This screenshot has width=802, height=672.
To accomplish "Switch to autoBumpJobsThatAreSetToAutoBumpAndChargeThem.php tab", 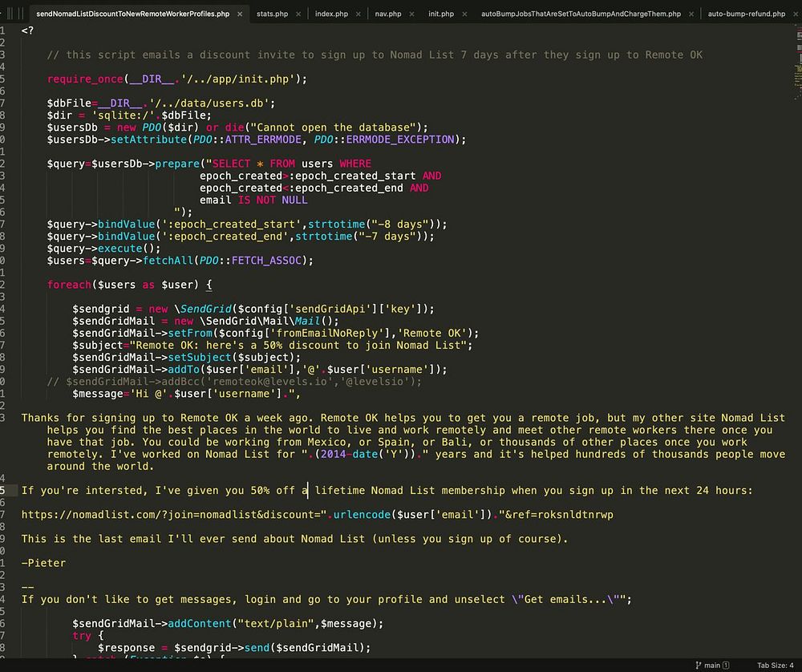I will pos(581,14).
